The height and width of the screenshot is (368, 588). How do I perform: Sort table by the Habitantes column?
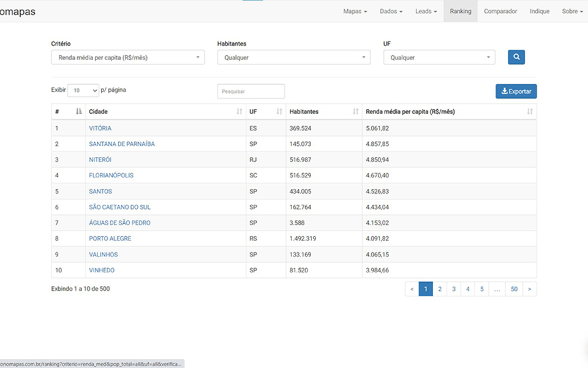[x=324, y=112]
